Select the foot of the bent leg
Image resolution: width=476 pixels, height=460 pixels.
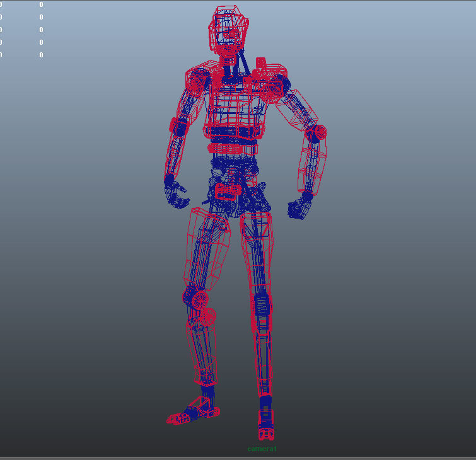pos(194,411)
